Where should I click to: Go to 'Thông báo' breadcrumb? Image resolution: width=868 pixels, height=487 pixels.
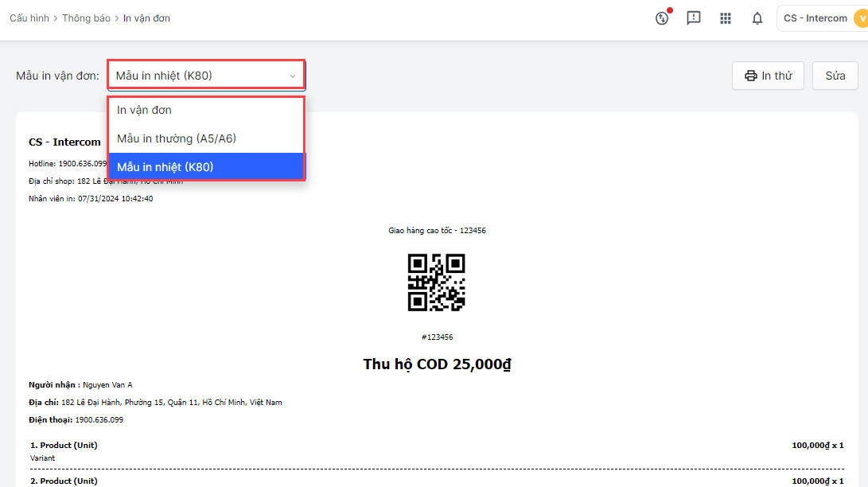point(87,18)
